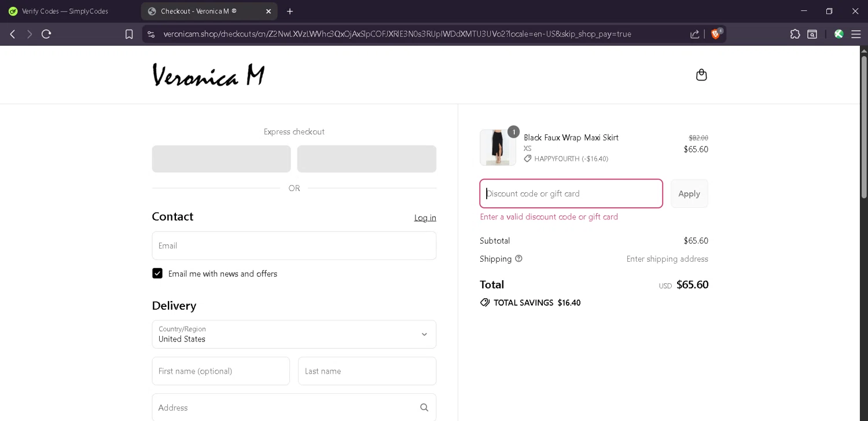Screen dimensions: 868x421
Task: Click the page vertical scrollbar
Action: (x=864, y=127)
